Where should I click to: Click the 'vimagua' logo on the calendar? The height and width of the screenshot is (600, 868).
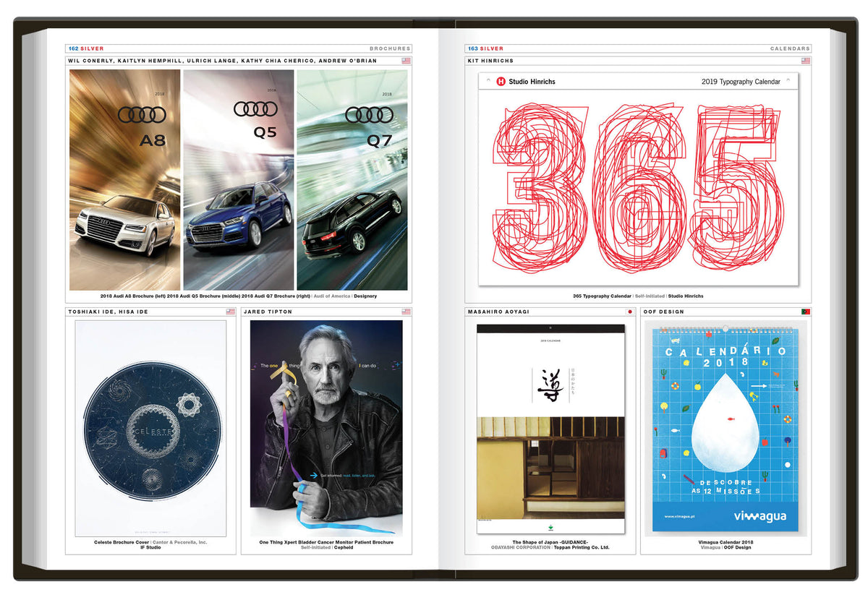[x=759, y=516]
